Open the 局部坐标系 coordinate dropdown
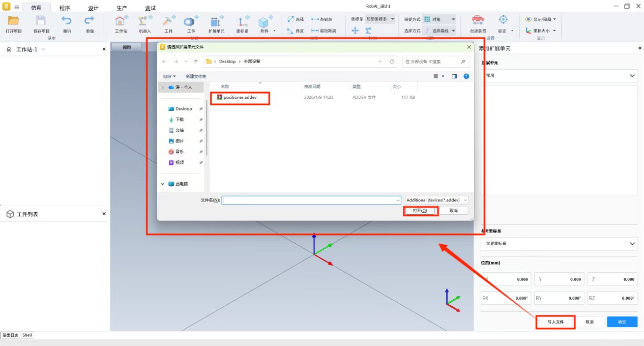Viewport: 644px width, 346px height. point(380,19)
